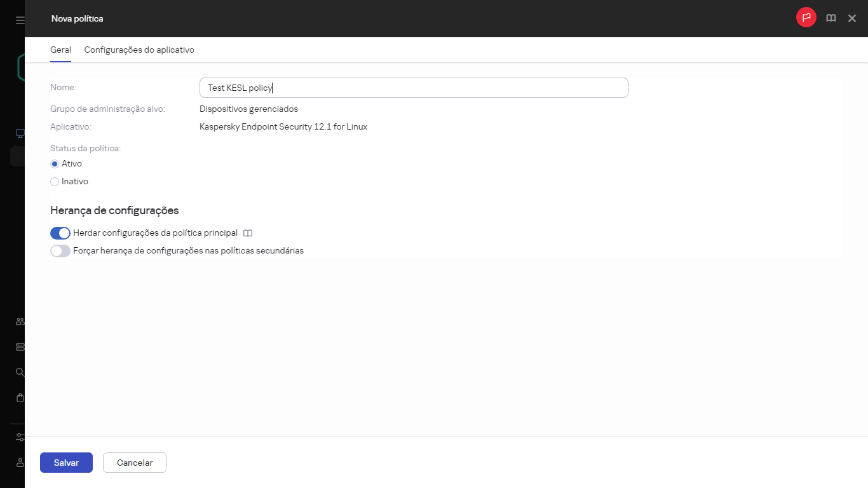Open the hamburger menu in sidebar
The width and height of the screenshot is (868, 488).
(20, 20)
